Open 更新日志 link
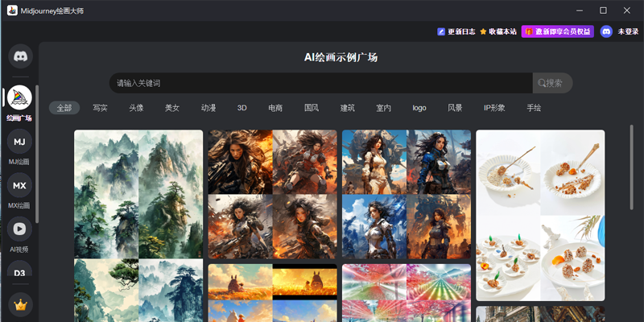The width and height of the screenshot is (644, 322). click(x=461, y=31)
